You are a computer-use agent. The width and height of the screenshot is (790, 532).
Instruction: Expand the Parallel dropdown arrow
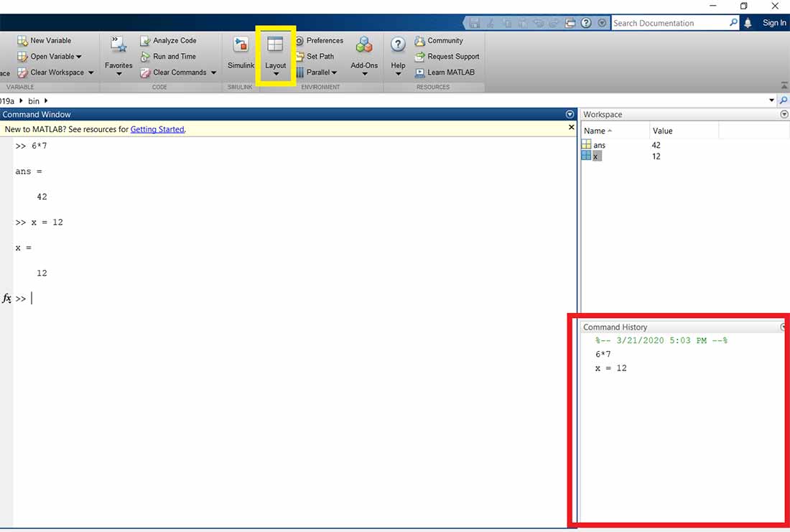click(x=334, y=73)
